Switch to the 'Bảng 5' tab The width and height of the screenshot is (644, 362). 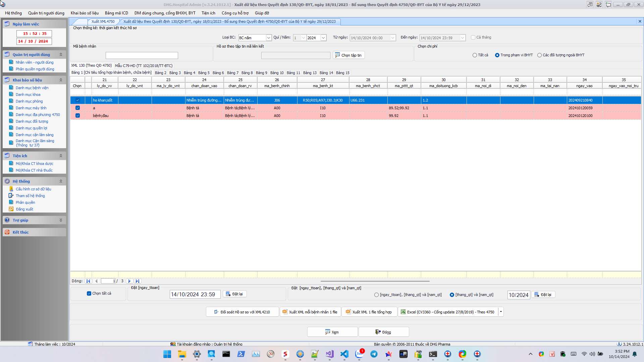tap(204, 73)
